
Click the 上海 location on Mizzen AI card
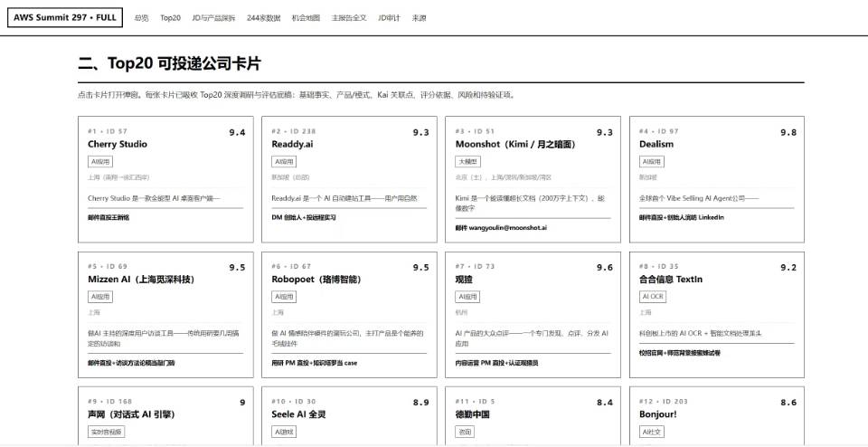pos(93,312)
